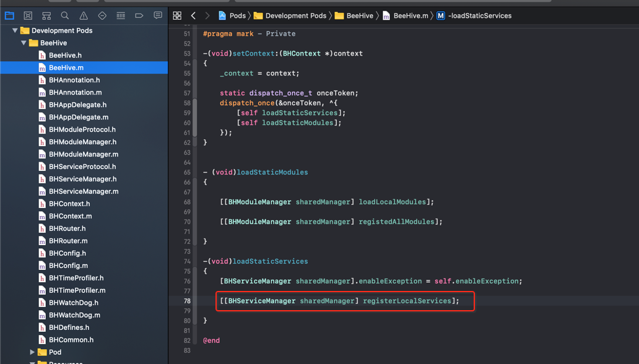Expand the Pod folder
Screen dimensions: 639x364
[x=32, y=352]
